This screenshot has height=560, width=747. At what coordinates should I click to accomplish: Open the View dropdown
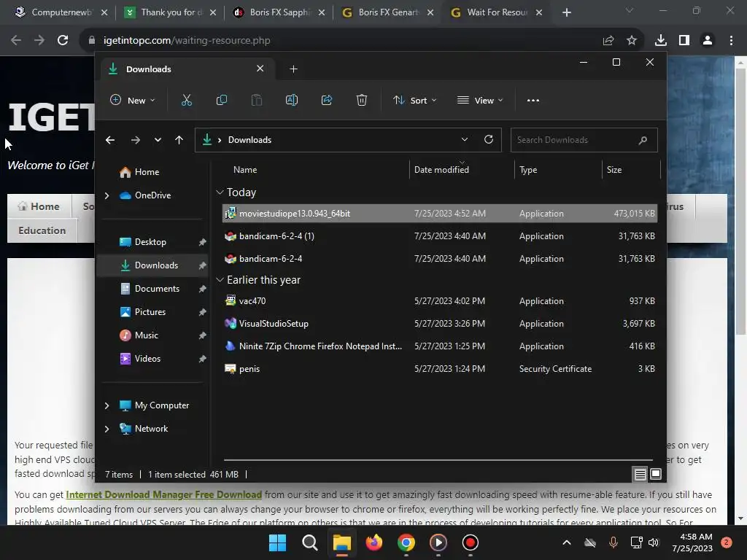(480, 101)
